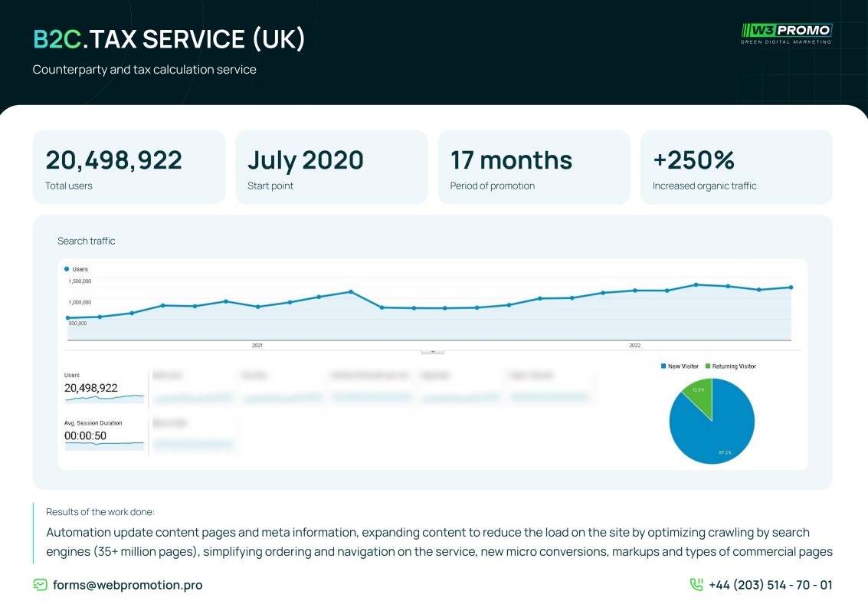Click the Avg. Session Duration sparkline
The image size is (868, 611).
(x=104, y=444)
